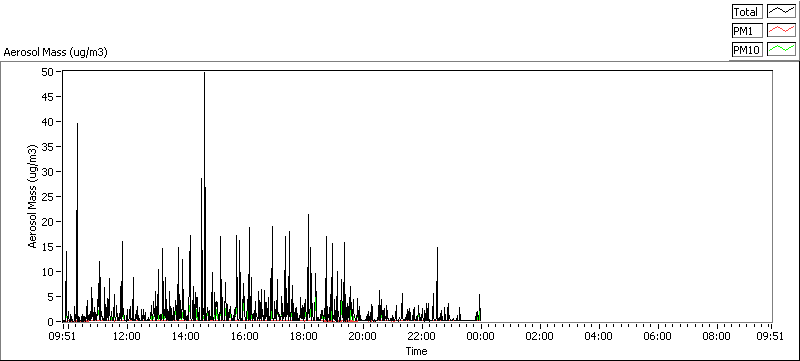
Task: Click the 14:00 x-axis time label
Action: pos(186,337)
